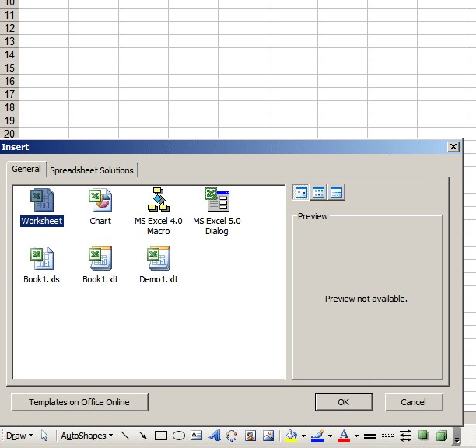
Task: Insert Clip Art from Drawing toolbar
Action: click(x=250, y=436)
